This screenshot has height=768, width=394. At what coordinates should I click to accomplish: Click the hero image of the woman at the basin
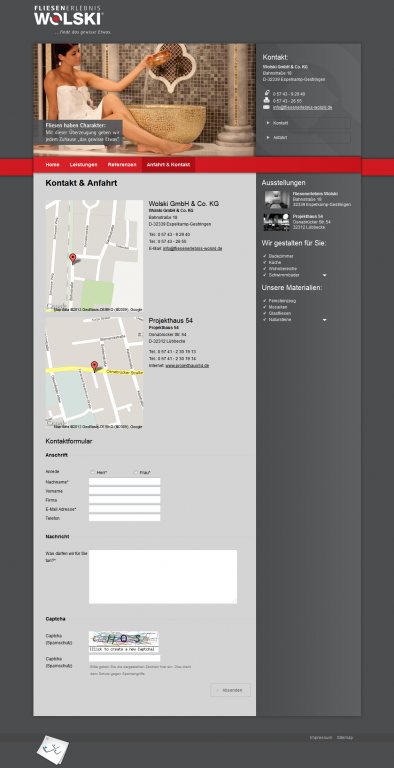pos(145,100)
